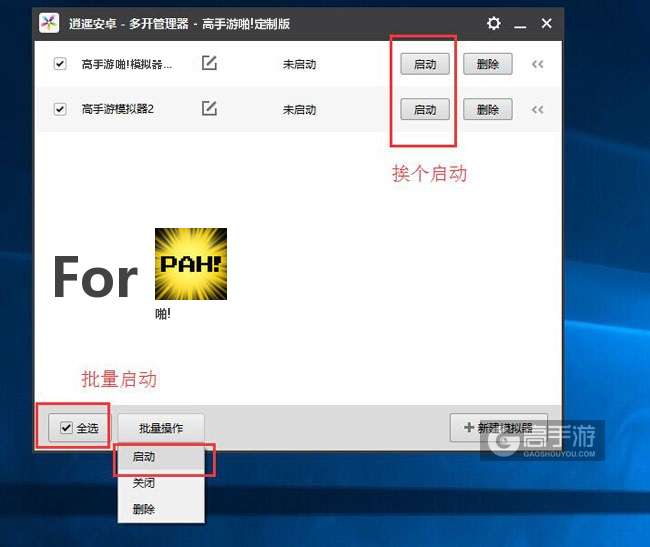Choose 删除 from the batch menu

coord(161,509)
